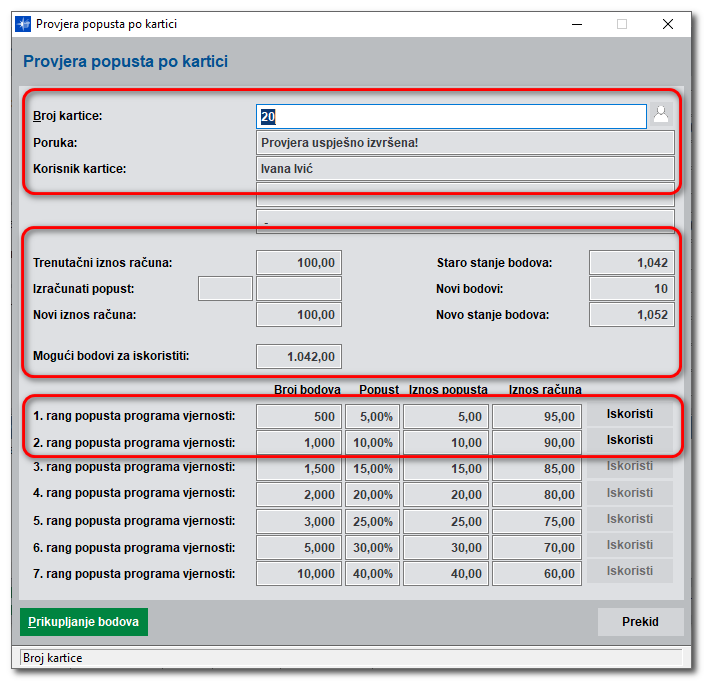Minimize the Provjera popusta po kartici window
The image size is (704, 681).
575,24
